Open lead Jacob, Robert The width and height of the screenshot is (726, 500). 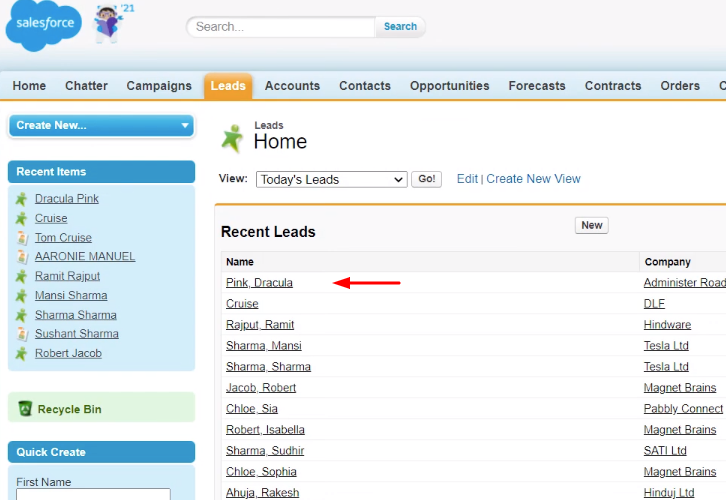pos(261,388)
